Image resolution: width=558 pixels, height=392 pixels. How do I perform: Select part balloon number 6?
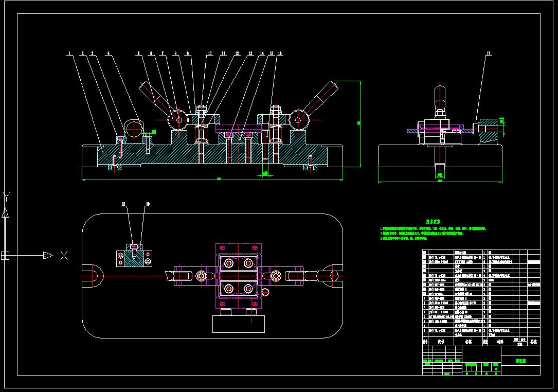[151, 54]
